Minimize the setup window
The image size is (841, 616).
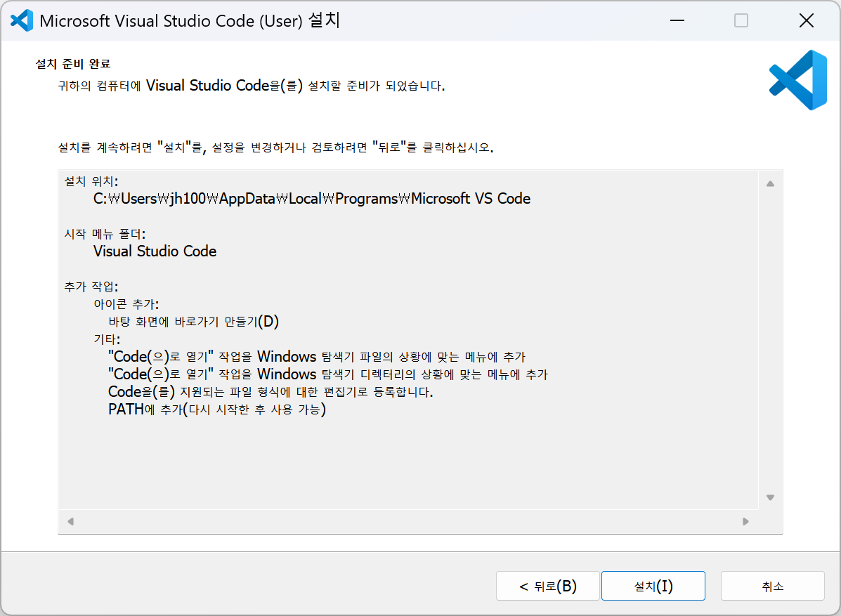(677, 20)
